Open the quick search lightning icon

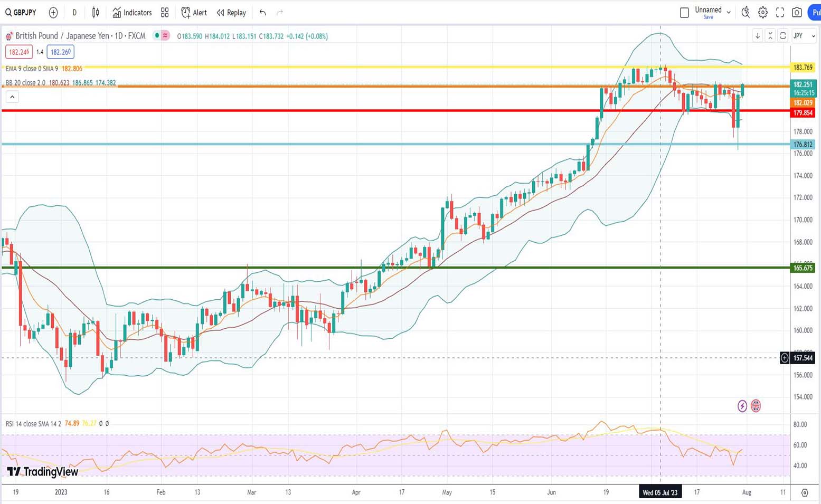(745, 12)
